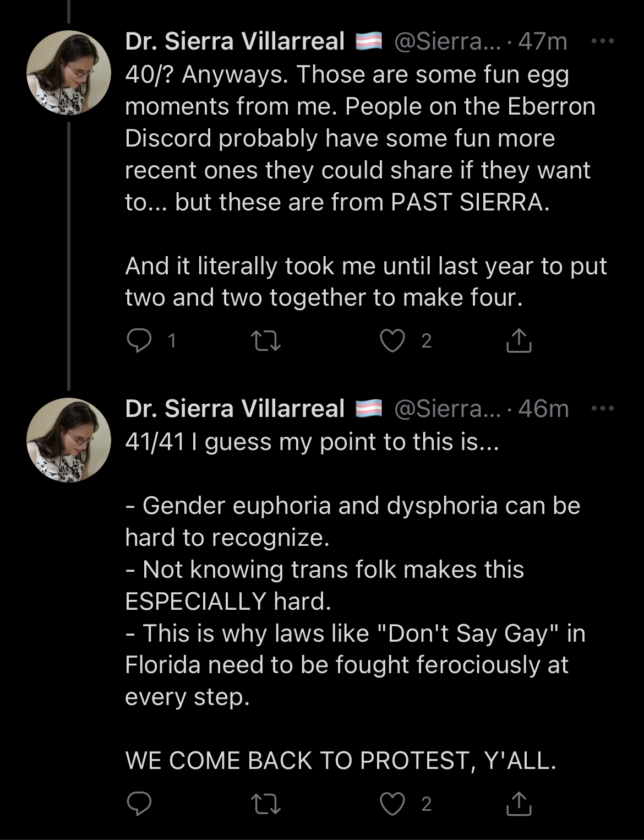Open avatar on the 46m tweet

click(69, 440)
